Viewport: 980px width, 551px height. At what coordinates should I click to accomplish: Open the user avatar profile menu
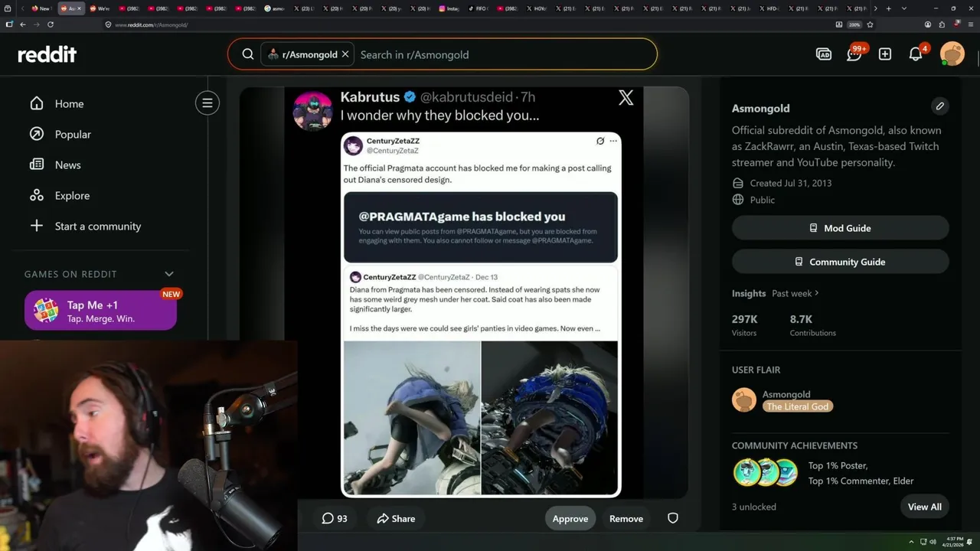click(952, 54)
